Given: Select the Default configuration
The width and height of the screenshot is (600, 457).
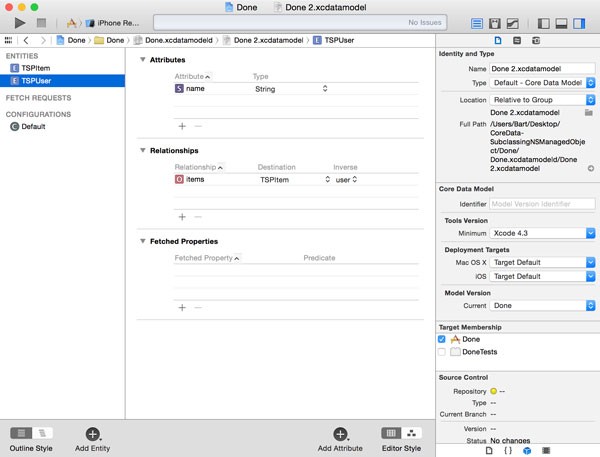Looking at the screenshot, I should (62, 127).
